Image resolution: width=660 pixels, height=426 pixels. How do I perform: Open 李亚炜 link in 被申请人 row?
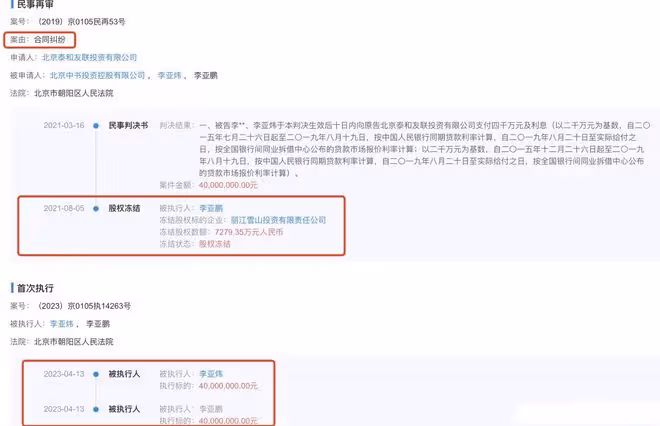tap(169, 75)
